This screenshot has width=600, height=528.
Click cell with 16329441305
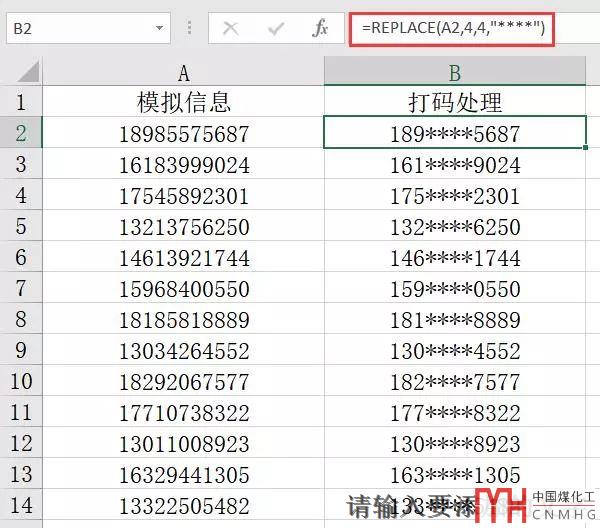(x=183, y=473)
